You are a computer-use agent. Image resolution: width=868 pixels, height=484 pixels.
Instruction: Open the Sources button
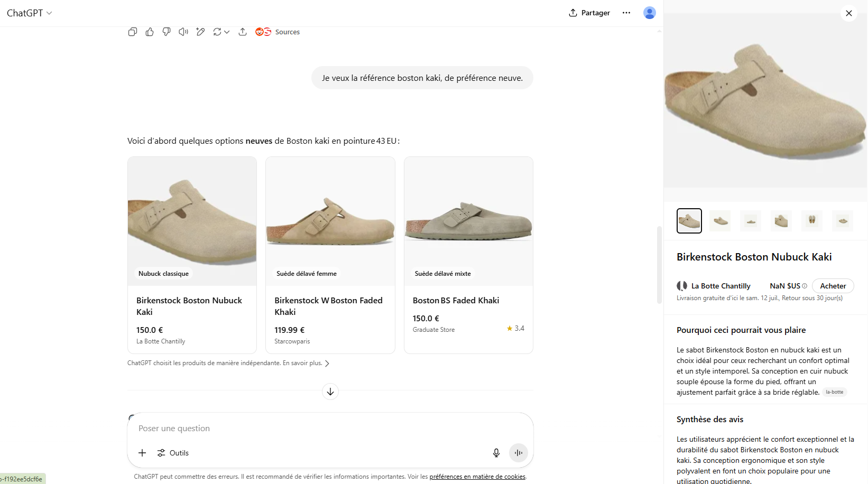[278, 32]
